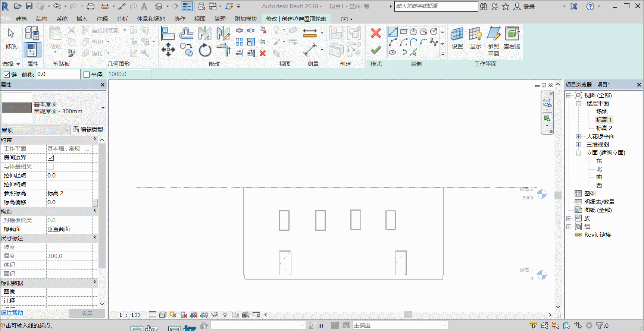Switch to the 注释 ribbon tab
Image resolution: width=644 pixels, height=331 pixels.
tap(102, 19)
